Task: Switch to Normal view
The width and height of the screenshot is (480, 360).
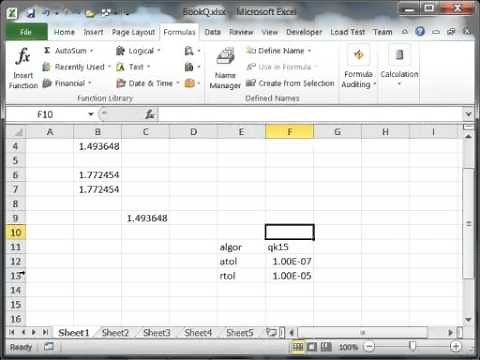Action: [298, 347]
